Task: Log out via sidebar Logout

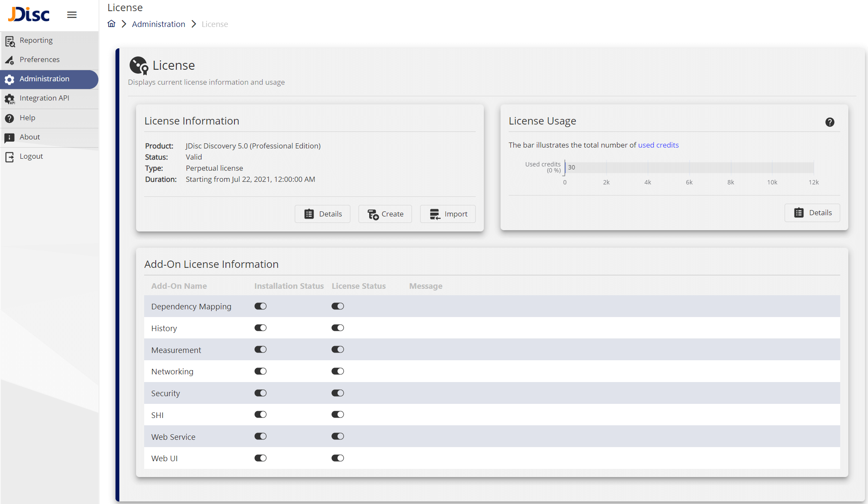Action: (31, 156)
